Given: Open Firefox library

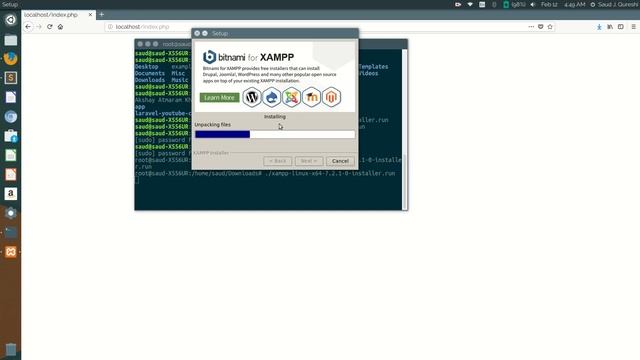Looking at the screenshot, I should [x=610, y=27].
